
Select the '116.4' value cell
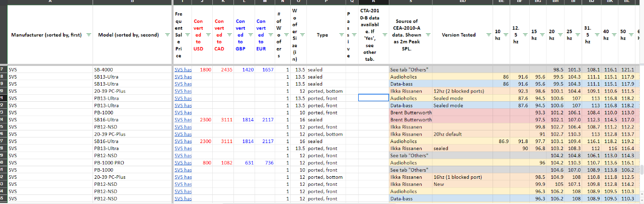coord(627,149)
